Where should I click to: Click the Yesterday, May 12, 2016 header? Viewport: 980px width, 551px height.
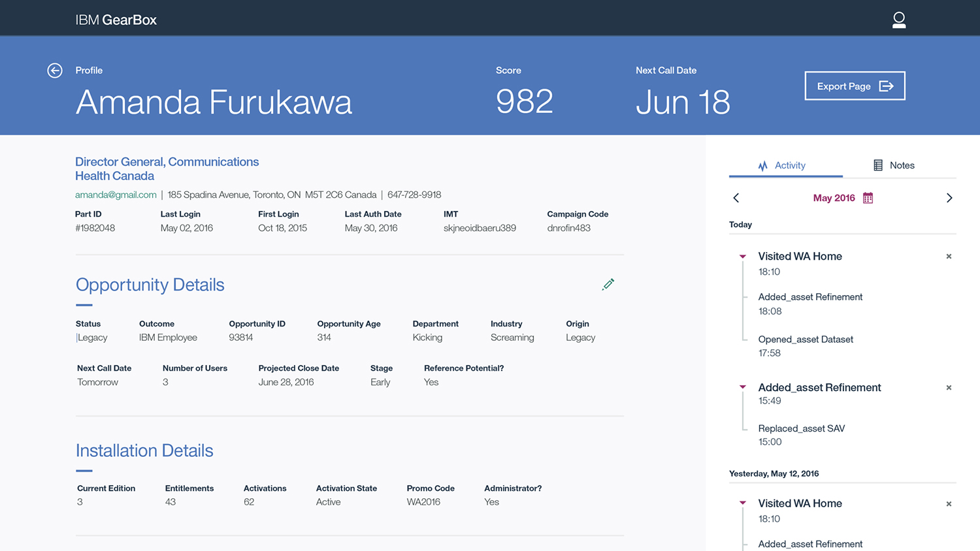coord(774,474)
